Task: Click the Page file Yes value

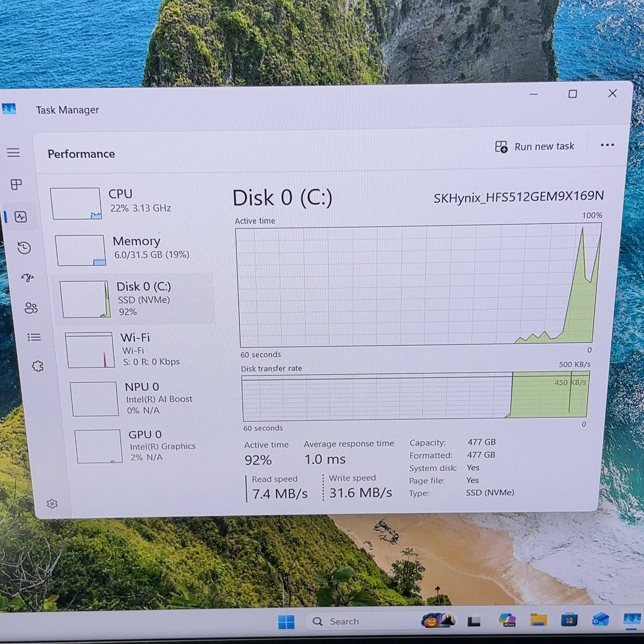Action: coord(472,480)
